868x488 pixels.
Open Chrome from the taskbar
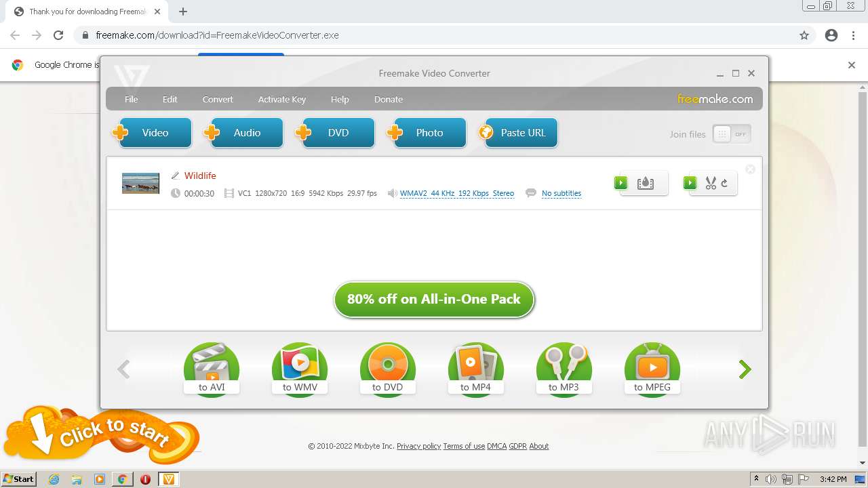pyautogui.click(x=123, y=479)
